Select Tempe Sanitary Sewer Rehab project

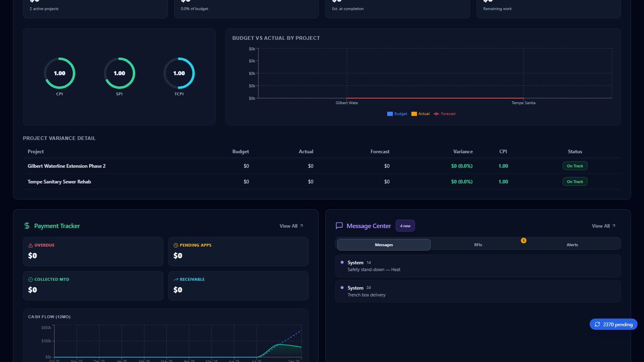pyautogui.click(x=59, y=181)
